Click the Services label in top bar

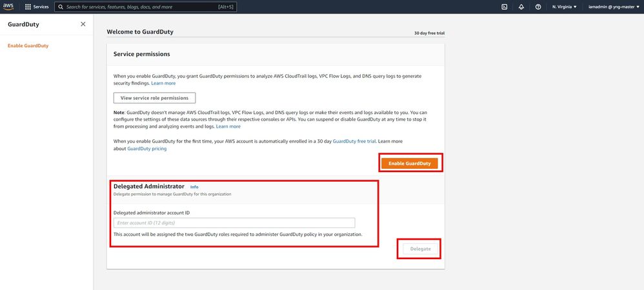41,7
